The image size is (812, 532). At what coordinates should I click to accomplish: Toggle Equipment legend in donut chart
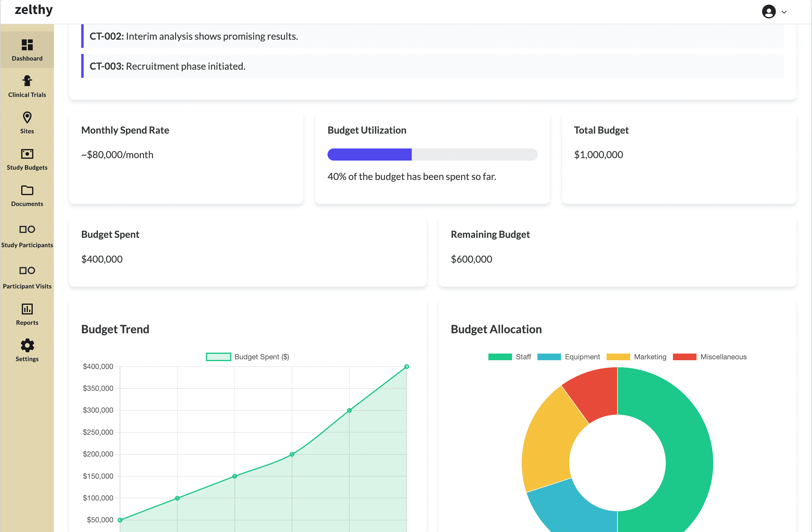pyautogui.click(x=570, y=357)
